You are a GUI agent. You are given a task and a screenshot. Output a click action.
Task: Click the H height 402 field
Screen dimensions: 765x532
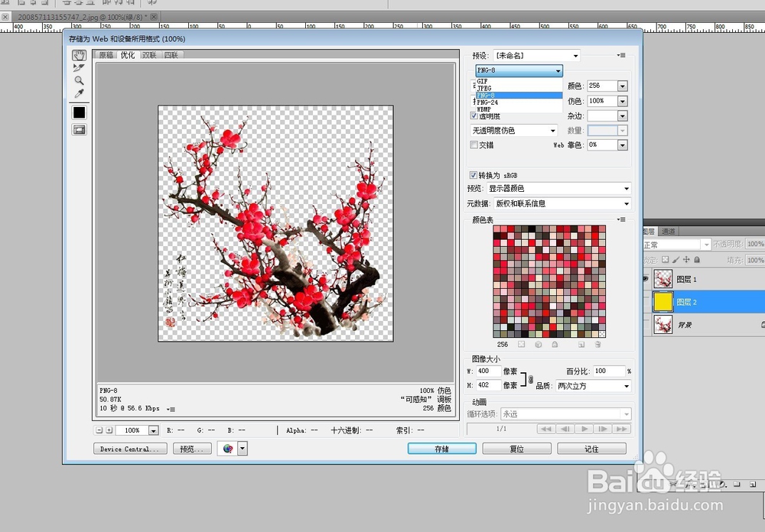[x=488, y=385]
